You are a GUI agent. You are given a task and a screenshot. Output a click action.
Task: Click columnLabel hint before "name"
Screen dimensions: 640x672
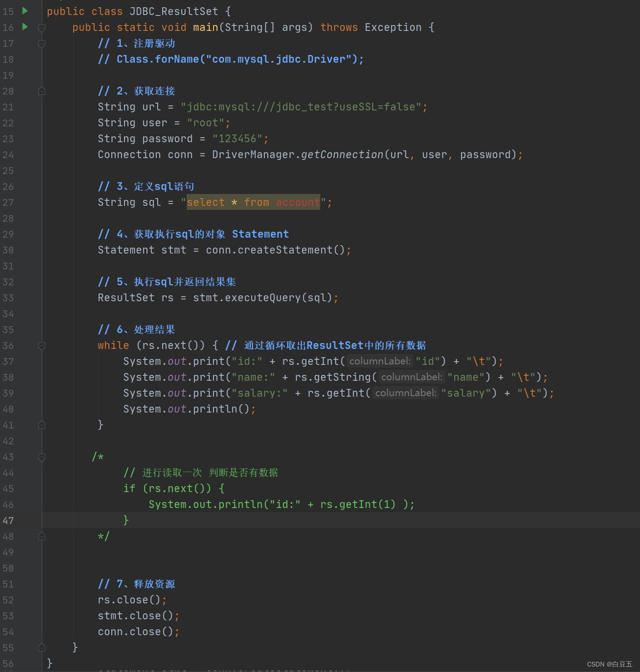pyautogui.click(x=412, y=377)
